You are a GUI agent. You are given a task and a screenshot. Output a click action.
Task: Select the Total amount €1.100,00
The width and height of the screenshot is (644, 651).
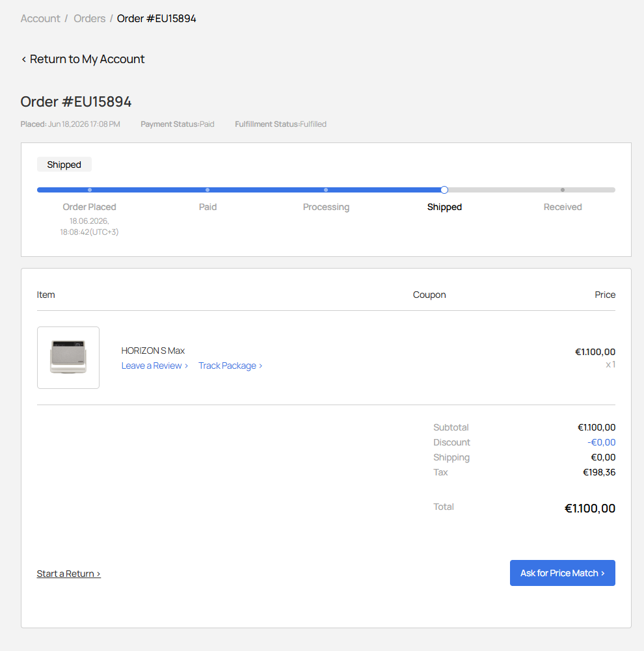[589, 508]
